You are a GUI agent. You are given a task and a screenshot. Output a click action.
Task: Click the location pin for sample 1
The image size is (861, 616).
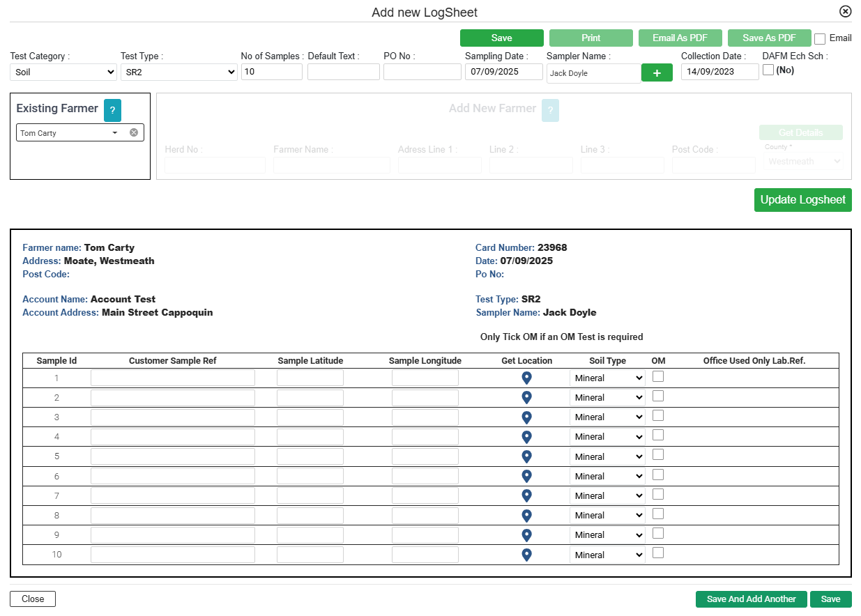click(527, 378)
